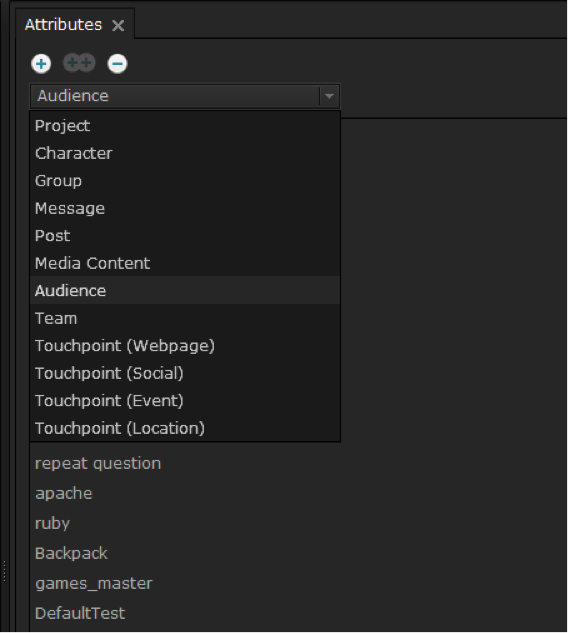Image resolution: width=568 pixels, height=633 pixels.
Task: Click the double-plus add multiple icon
Action: (79, 63)
